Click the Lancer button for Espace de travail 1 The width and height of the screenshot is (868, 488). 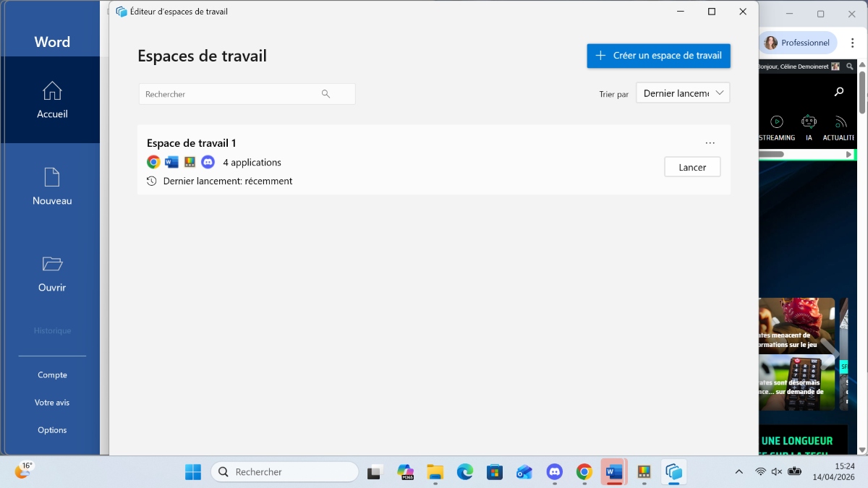692,166
